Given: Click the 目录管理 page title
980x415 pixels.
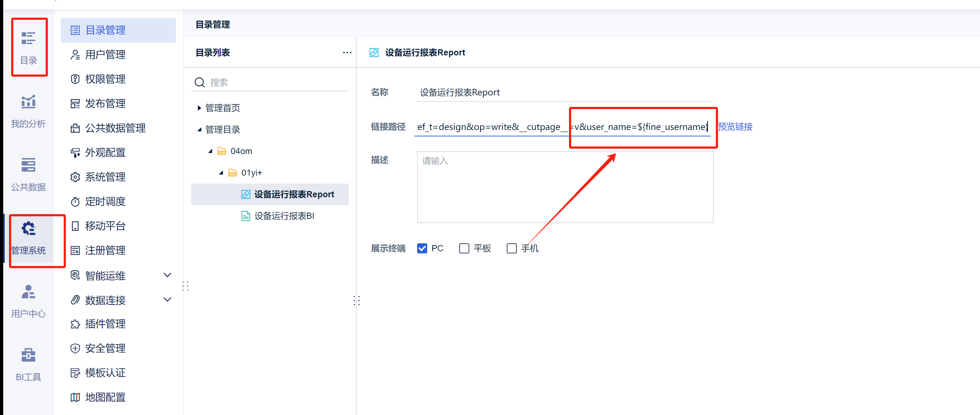Looking at the screenshot, I should [213, 25].
